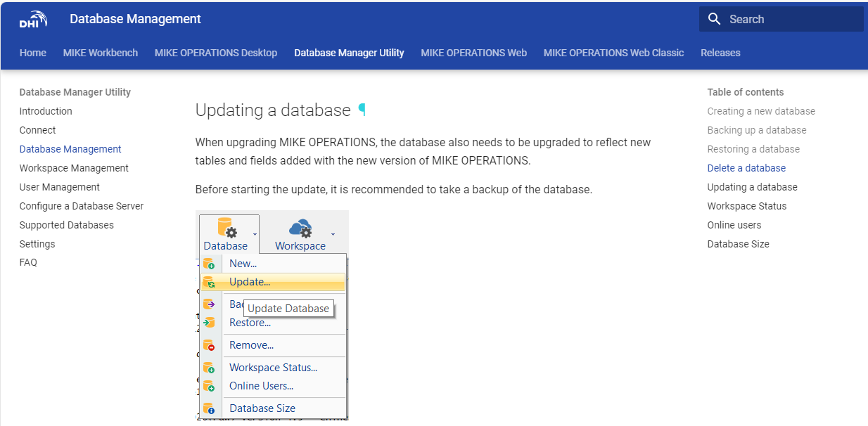This screenshot has height=426, width=868.
Task: Click the Database Management header title
Action: (135, 19)
